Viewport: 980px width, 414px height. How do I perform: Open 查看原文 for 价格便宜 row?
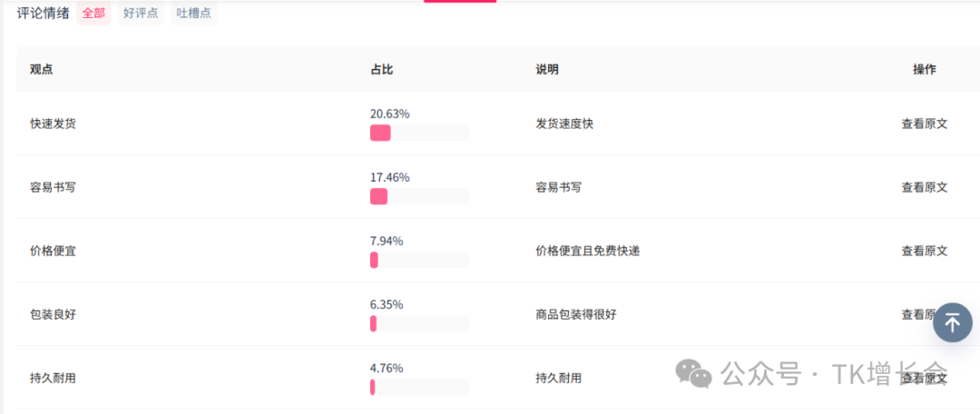point(924,251)
